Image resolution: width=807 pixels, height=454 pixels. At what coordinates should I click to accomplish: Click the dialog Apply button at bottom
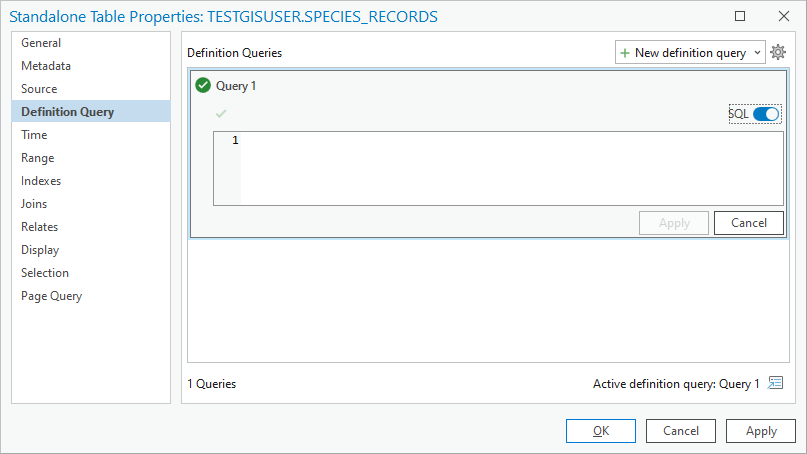761,431
